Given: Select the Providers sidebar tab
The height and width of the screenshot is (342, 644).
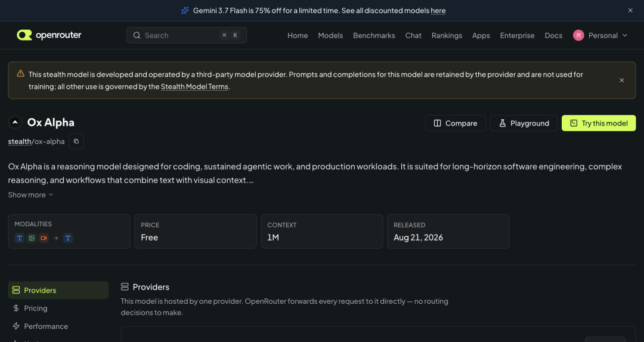Looking at the screenshot, I should click(58, 290).
